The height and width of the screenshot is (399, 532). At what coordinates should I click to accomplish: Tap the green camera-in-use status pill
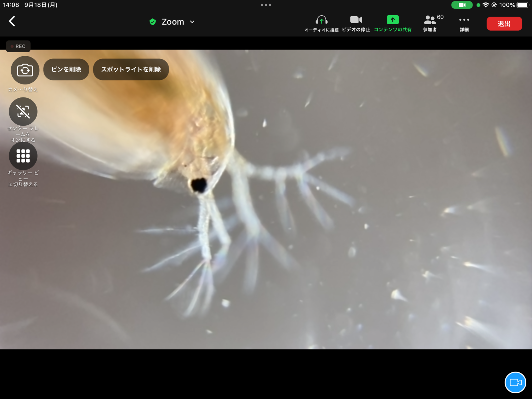[462, 5]
